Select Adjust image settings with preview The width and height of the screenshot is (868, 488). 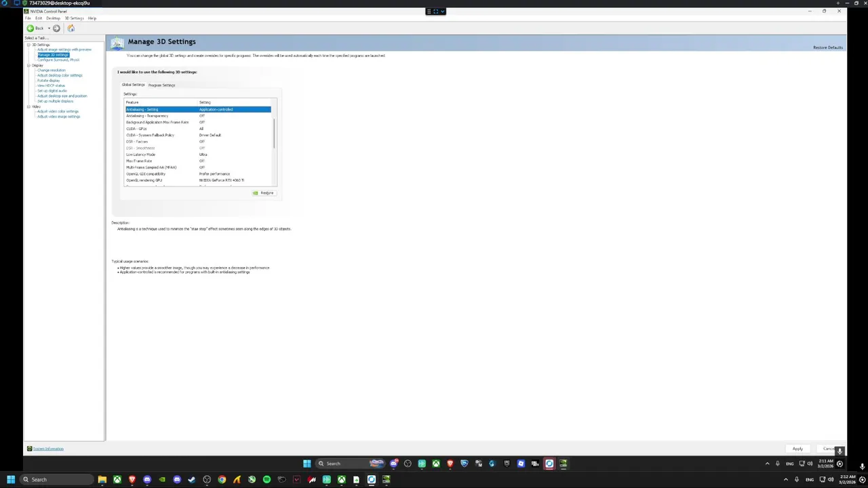(x=64, y=49)
